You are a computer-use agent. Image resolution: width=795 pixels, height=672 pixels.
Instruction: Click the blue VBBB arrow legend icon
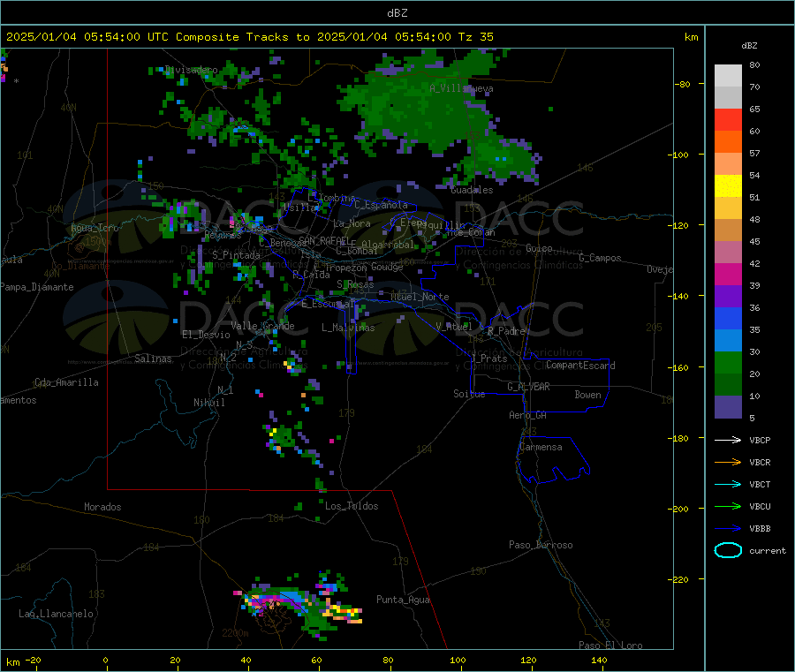(x=728, y=529)
